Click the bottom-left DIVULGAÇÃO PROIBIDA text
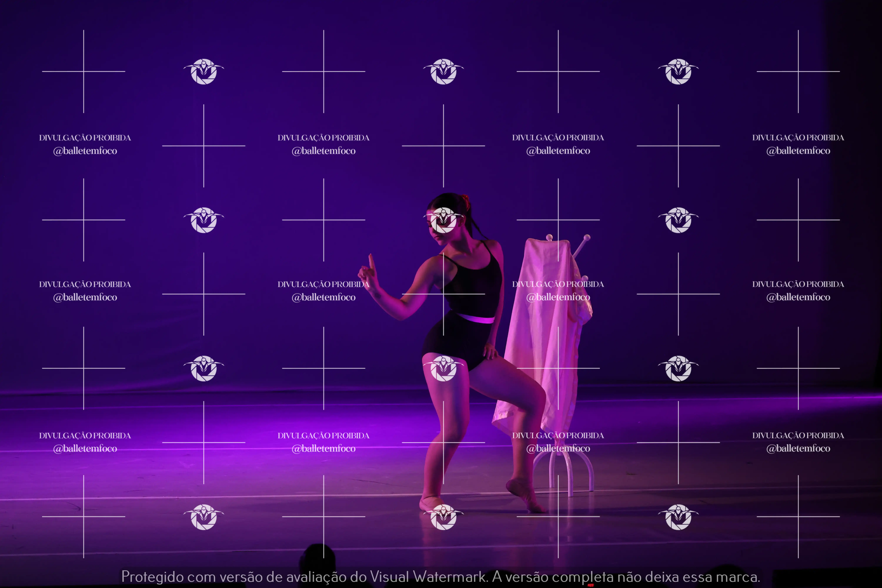This screenshot has width=882, height=588. [x=85, y=435]
